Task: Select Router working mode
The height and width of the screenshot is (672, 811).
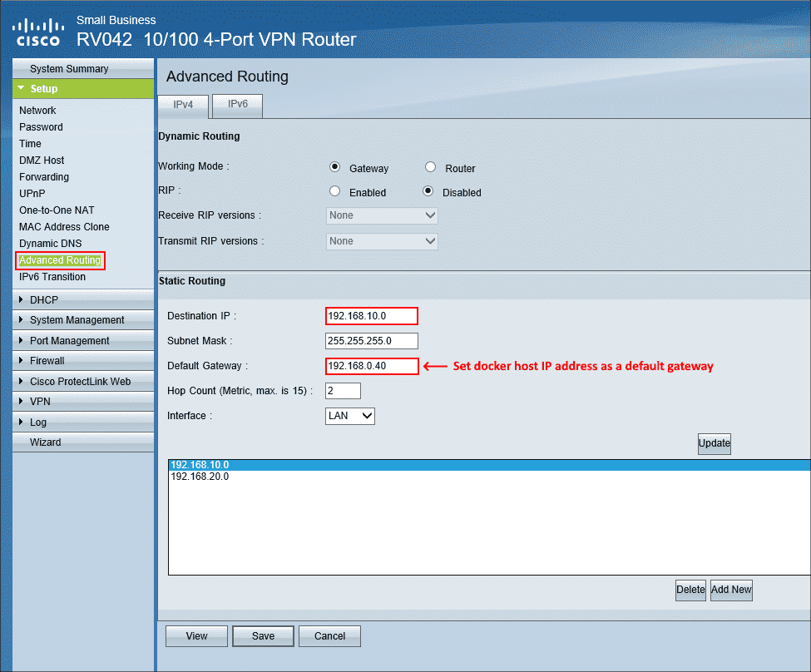Action: [430, 167]
